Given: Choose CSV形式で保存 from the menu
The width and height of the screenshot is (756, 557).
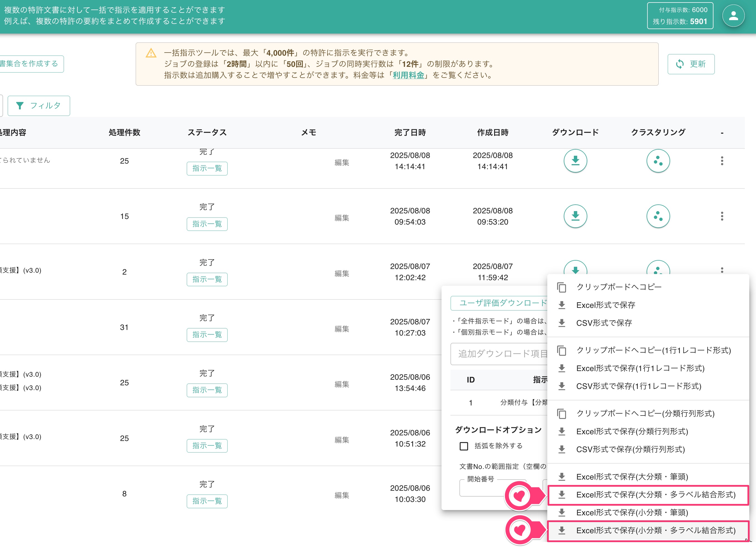Looking at the screenshot, I should [648, 323].
